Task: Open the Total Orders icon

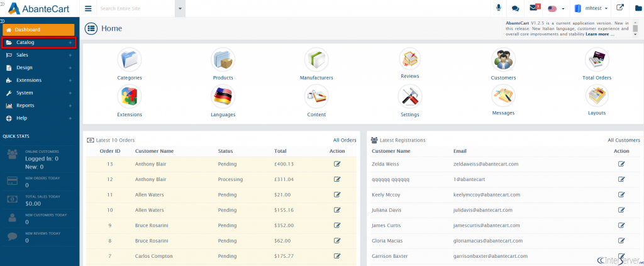Action: (597, 60)
